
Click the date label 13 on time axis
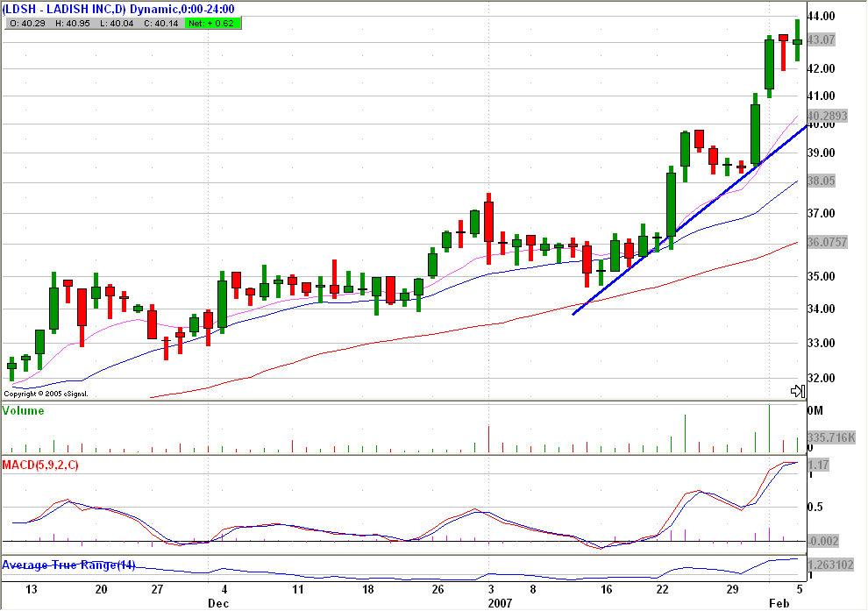coord(32,589)
